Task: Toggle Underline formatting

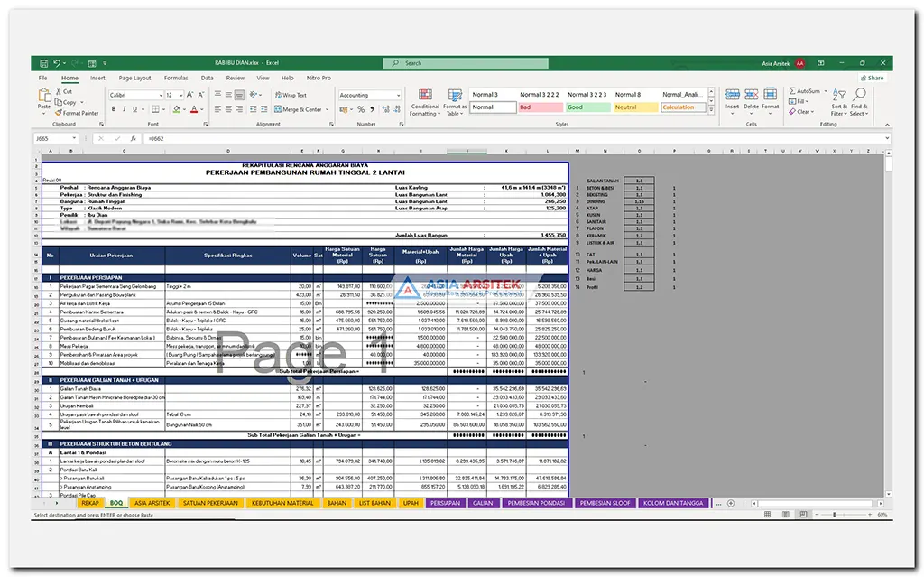Action: click(x=135, y=109)
